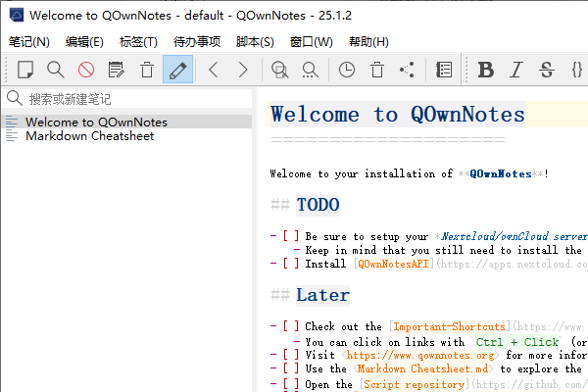
Task: Open the 窗口(W) menu
Action: click(x=312, y=41)
